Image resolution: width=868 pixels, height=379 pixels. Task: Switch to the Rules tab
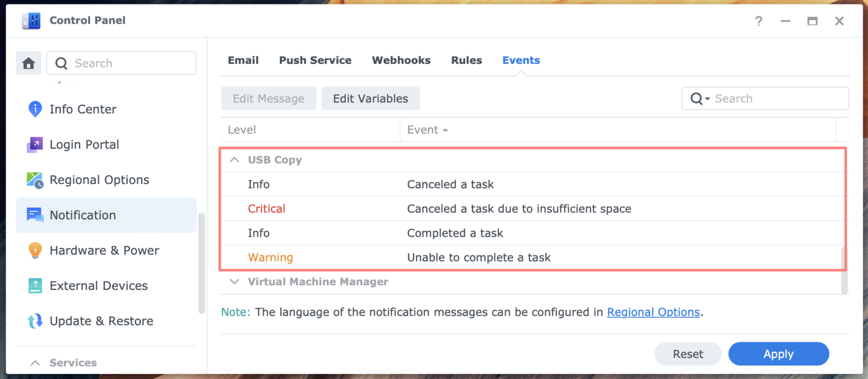point(466,60)
